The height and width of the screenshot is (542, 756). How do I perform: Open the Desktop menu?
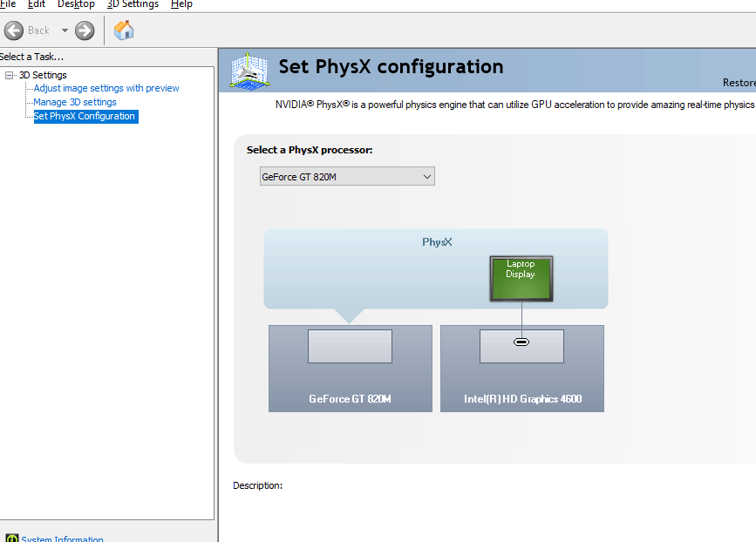point(76,4)
